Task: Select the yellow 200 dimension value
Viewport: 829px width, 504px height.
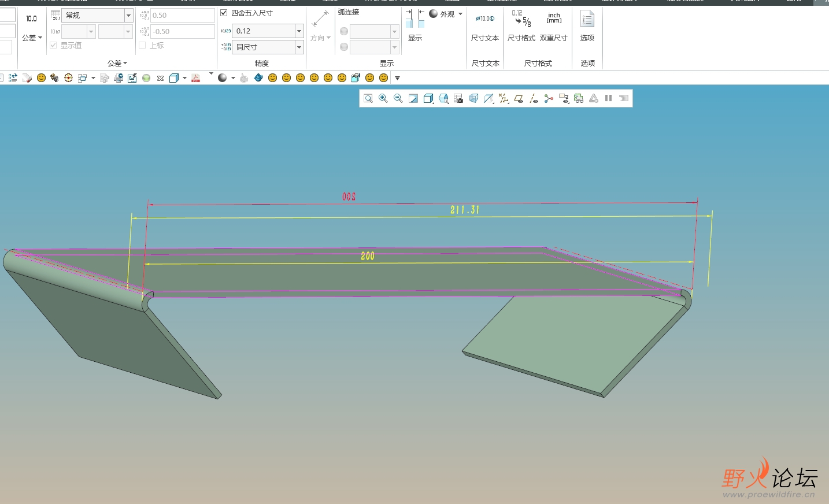Action: pos(368,256)
